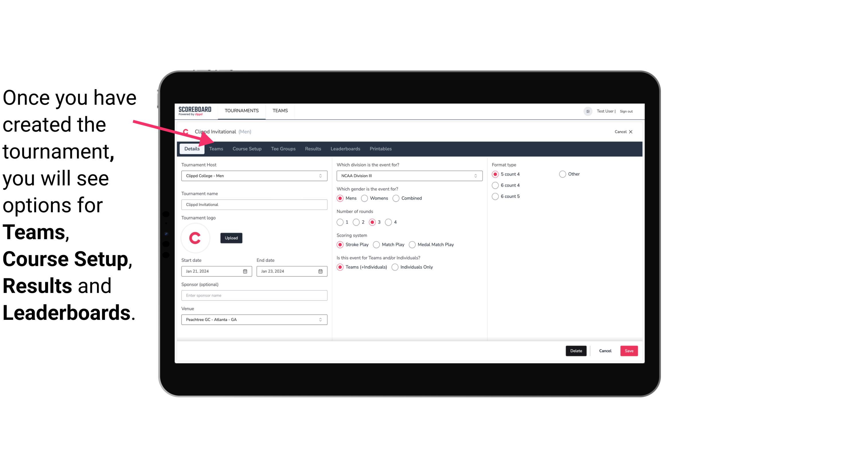
Task: Click the start date calendar picker icon
Action: (x=246, y=271)
